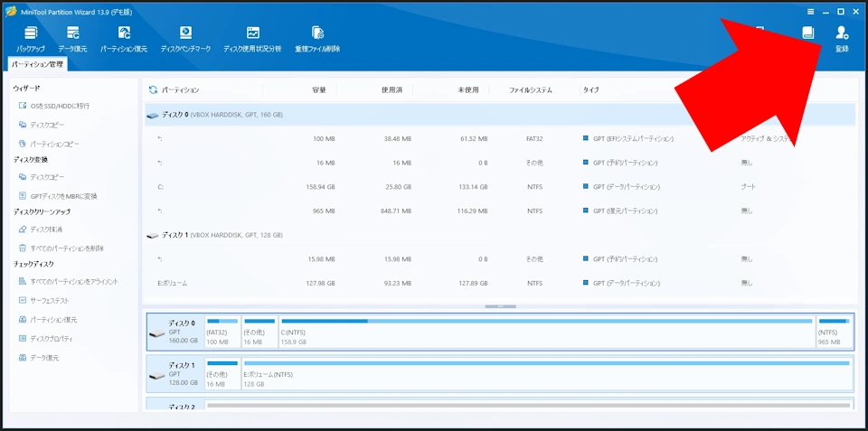
Task: Click the 登録 registration icon
Action: [x=842, y=39]
